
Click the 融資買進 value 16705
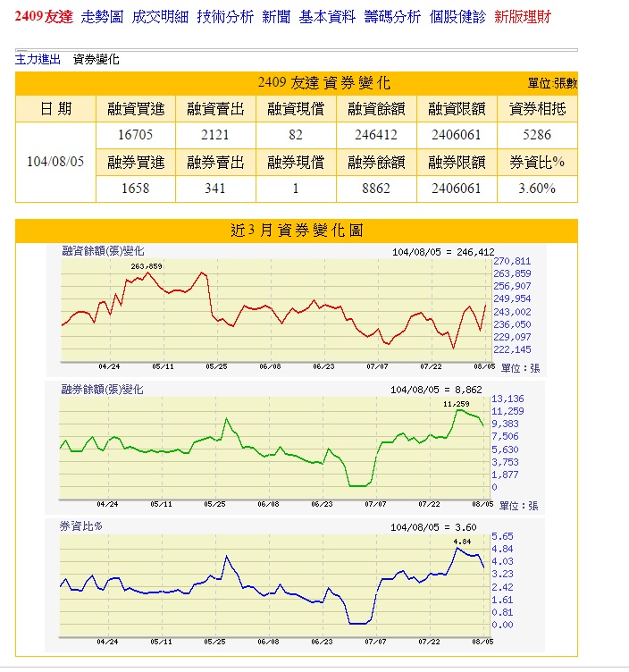(x=136, y=135)
